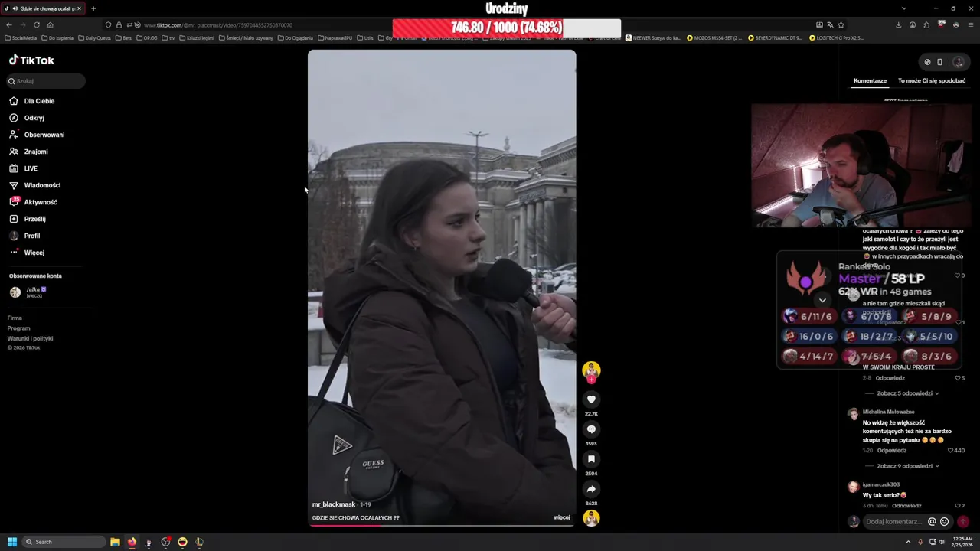Viewport: 980px width, 551px height.
Task: Open comments via the speech bubble icon
Action: pos(591,429)
